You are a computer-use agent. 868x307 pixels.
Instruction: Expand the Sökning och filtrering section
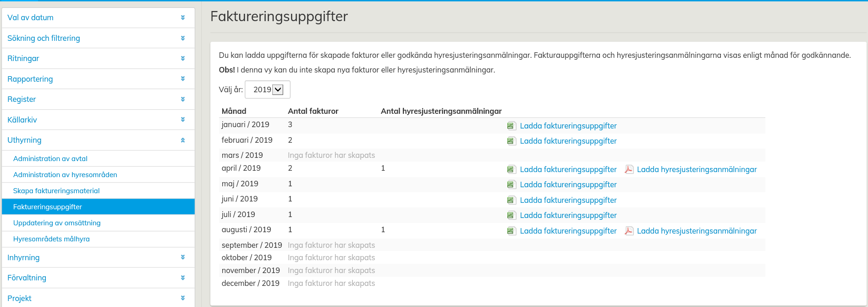point(98,38)
